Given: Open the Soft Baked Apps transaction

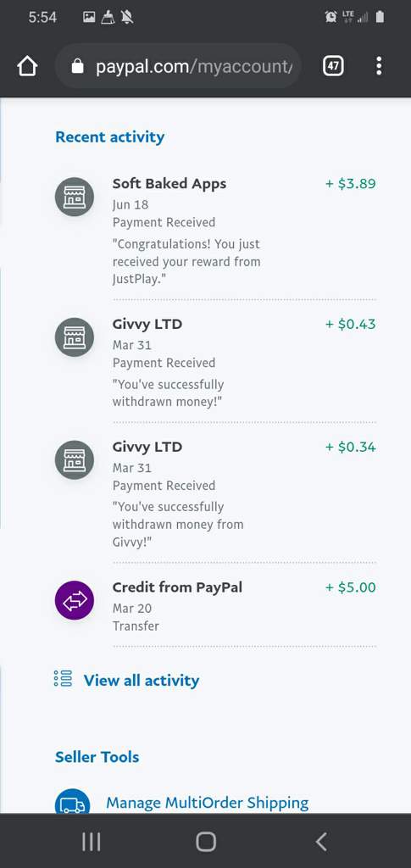Looking at the screenshot, I should coord(216,231).
